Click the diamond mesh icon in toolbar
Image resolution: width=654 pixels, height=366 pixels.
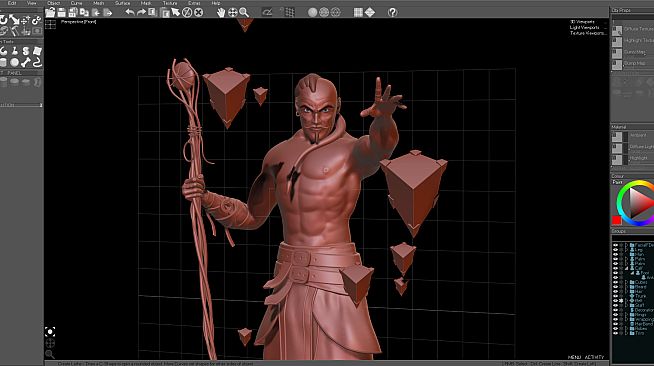point(370,13)
